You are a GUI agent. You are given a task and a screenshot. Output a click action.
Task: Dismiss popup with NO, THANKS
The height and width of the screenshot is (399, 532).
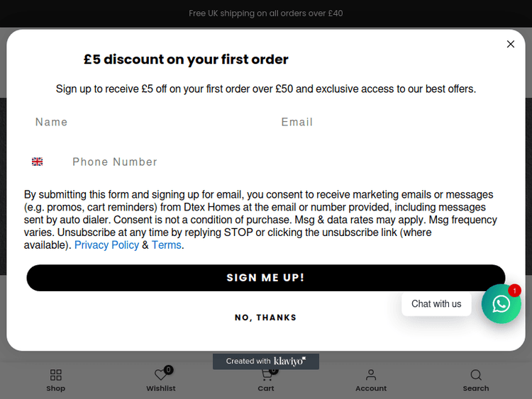[266, 317]
